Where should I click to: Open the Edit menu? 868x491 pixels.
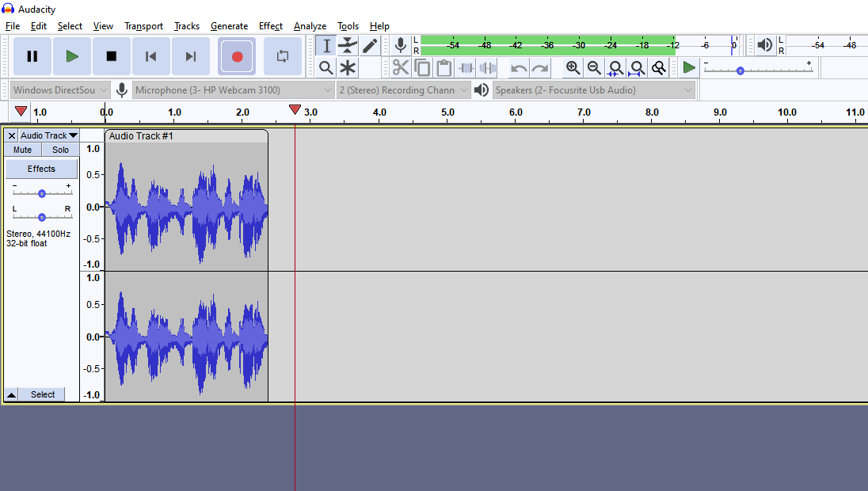pos(39,26)
